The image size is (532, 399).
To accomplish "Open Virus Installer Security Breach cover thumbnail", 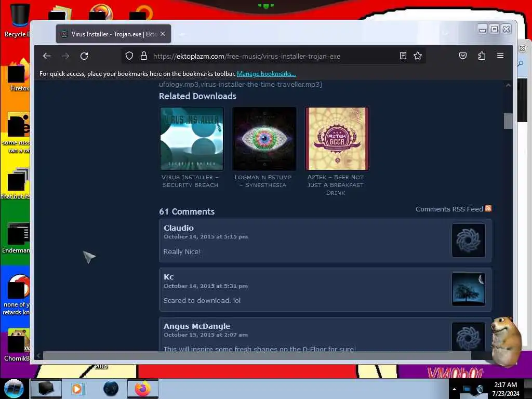I will [192, 139].
